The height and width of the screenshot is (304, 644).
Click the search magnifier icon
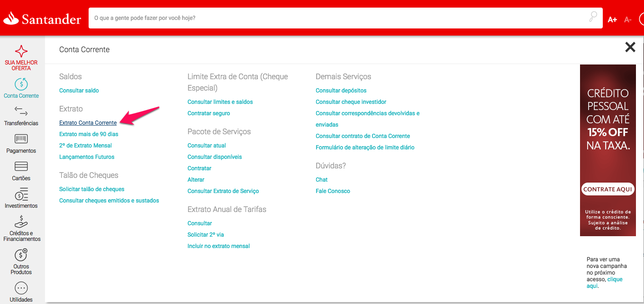(x=593, y=18)
